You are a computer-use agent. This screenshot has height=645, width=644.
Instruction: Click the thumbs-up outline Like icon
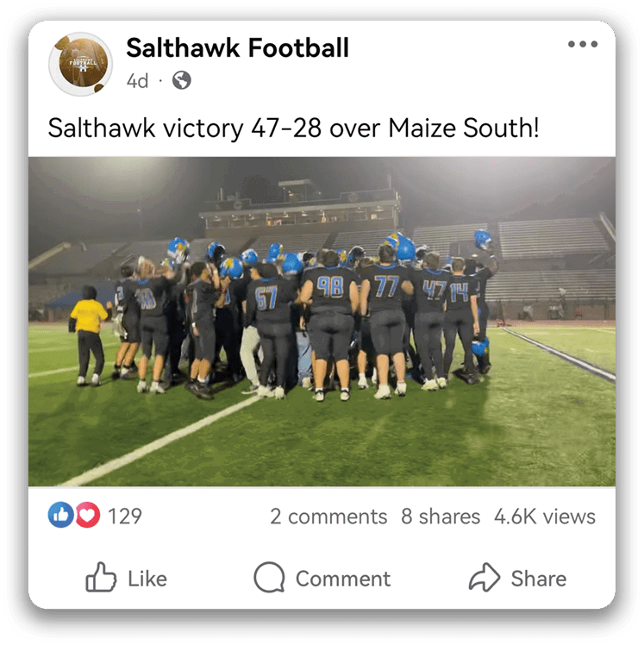(101, 577)
